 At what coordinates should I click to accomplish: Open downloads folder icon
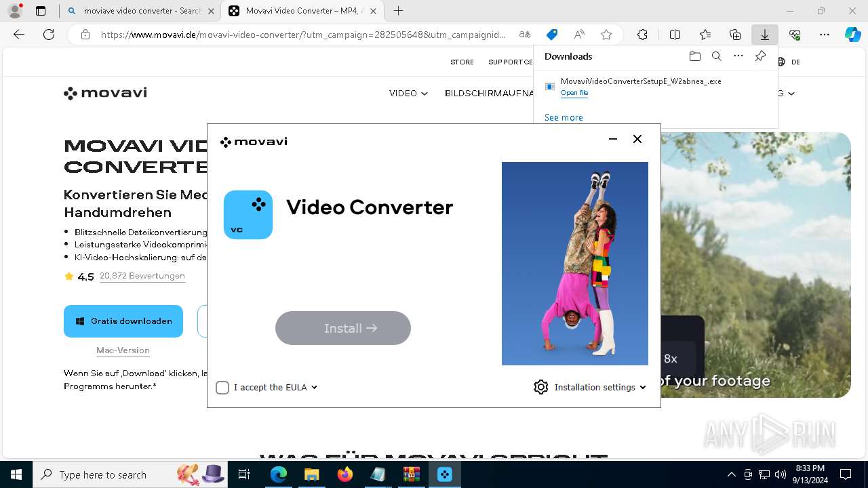tap(694, 56)
